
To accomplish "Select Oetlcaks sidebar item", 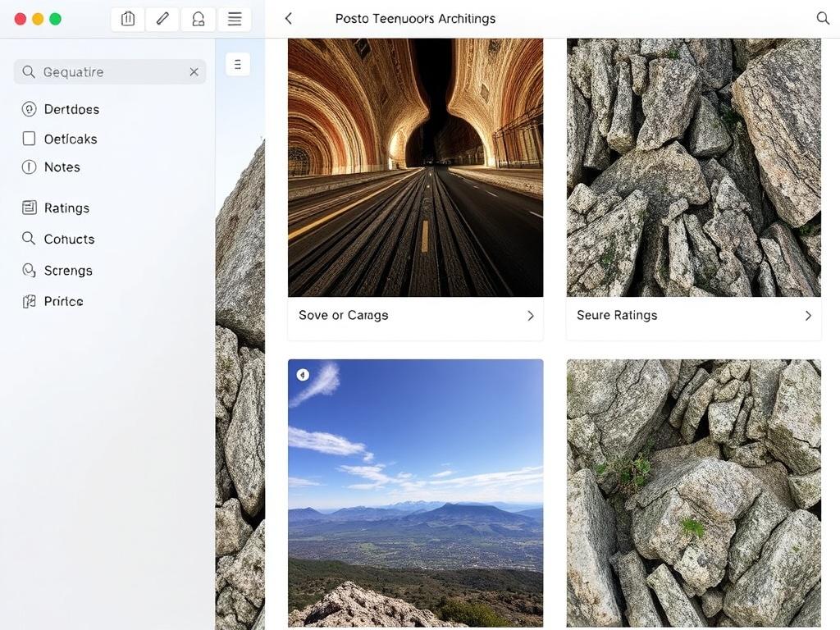I will pos(71,139).
